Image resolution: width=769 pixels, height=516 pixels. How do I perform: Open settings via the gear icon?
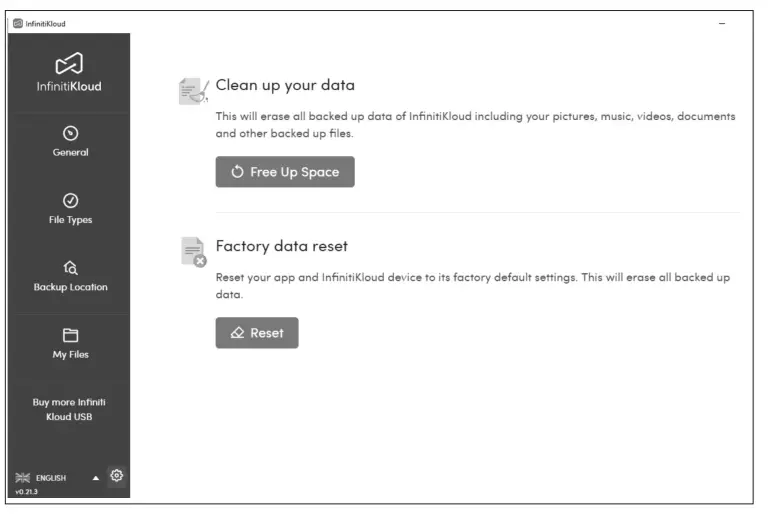pos(117,475)
